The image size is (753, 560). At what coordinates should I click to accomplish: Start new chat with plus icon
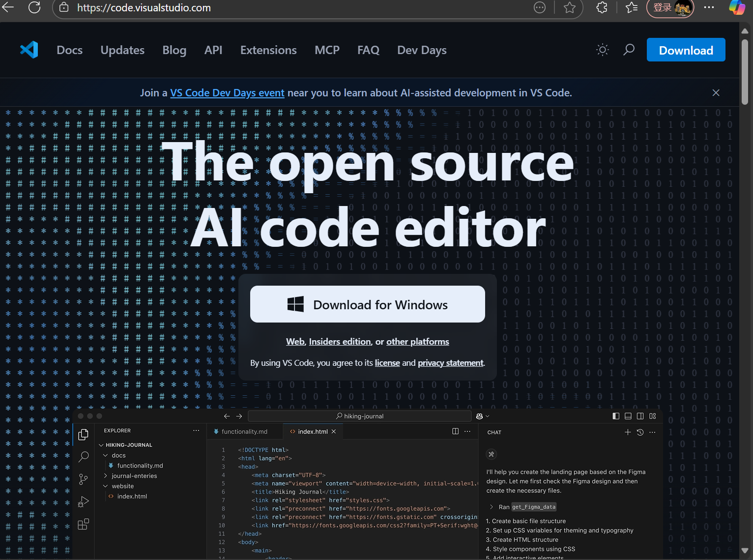tap(628, 432)
